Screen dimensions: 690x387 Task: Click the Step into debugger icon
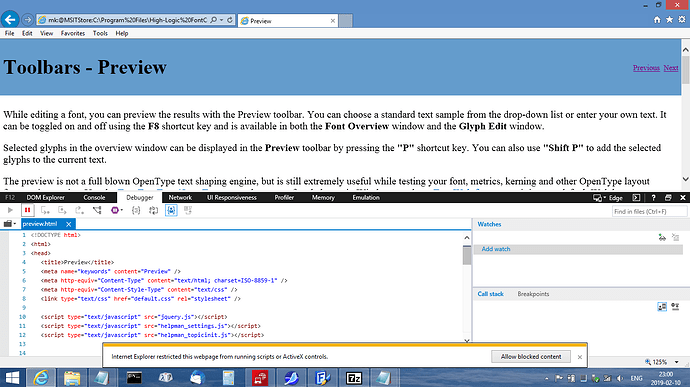(45, 210)
